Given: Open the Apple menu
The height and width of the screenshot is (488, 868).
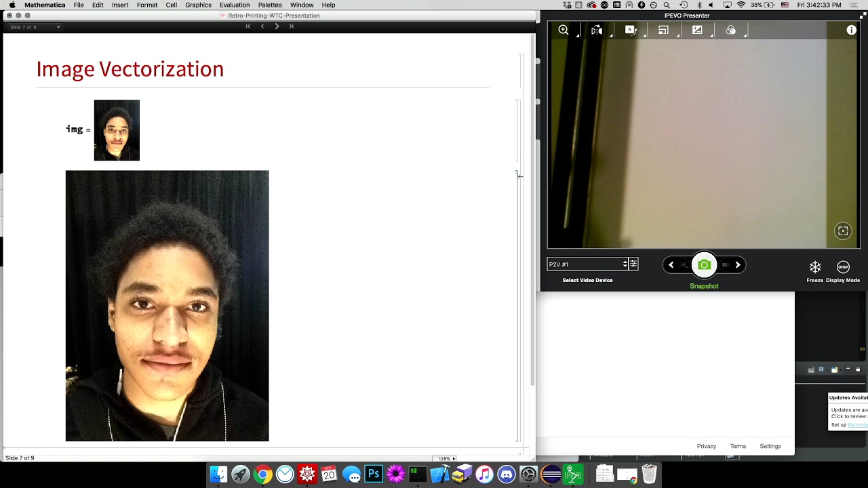Looking at the screenshot, I should pyautogui.click(x=12, y=5).
